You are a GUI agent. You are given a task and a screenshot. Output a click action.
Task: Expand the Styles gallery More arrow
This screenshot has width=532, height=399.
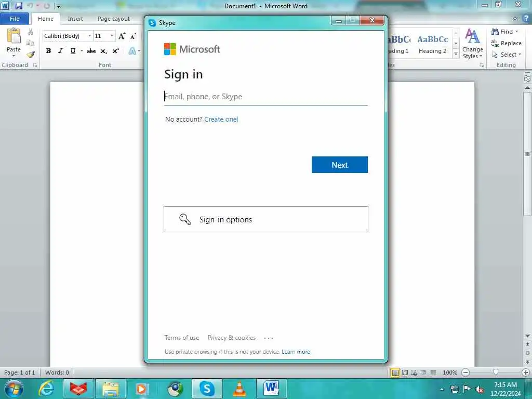[456, 54]
